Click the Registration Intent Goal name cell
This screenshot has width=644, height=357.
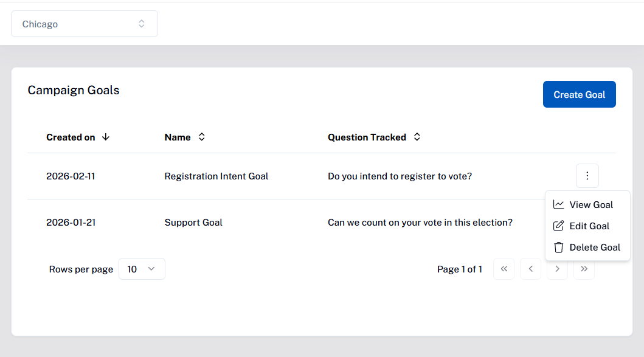[216, 176]
